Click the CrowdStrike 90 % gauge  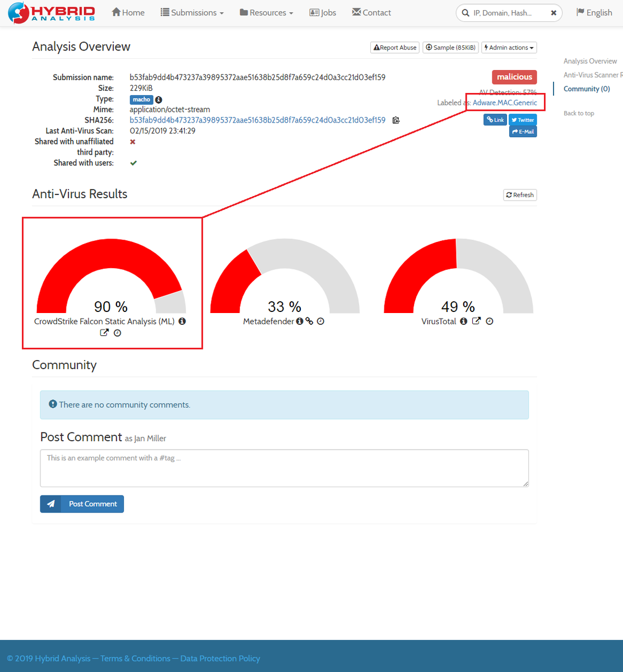(111, 276)
